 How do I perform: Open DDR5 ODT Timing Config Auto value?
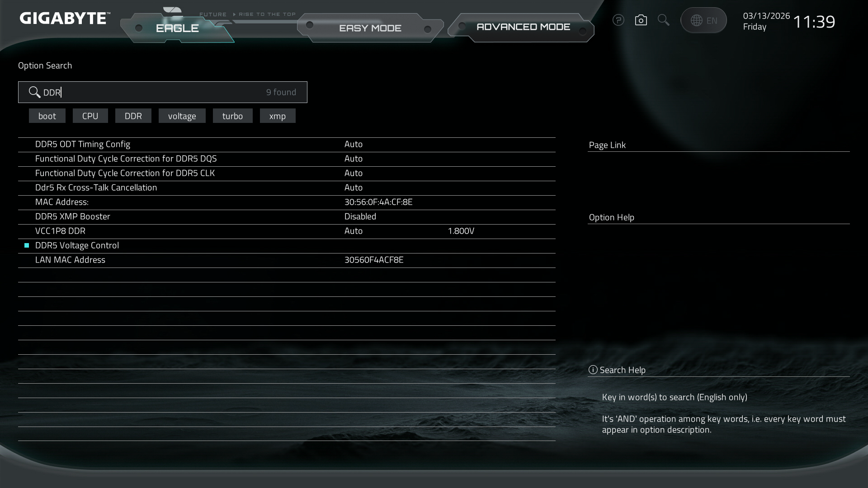click(353, 144)
